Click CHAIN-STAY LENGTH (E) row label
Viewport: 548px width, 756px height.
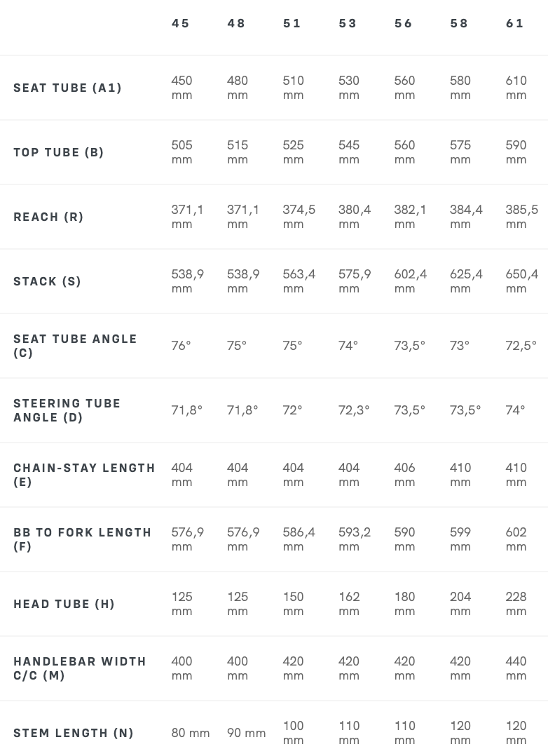pos(84,475)
